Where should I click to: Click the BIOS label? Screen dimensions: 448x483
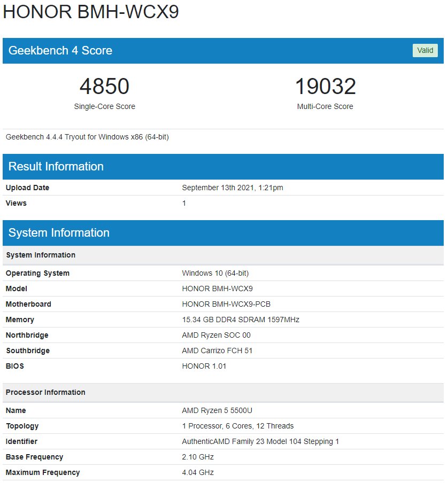click(x=15, y=366)
